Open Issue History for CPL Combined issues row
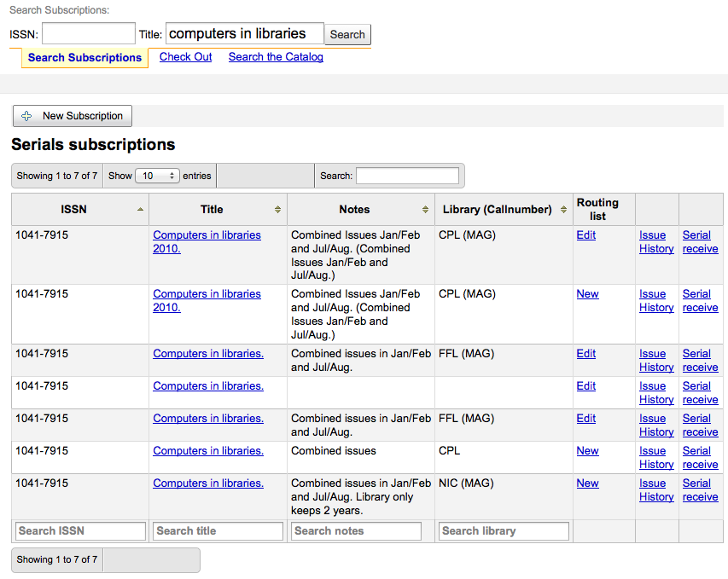 pos(656,458)
